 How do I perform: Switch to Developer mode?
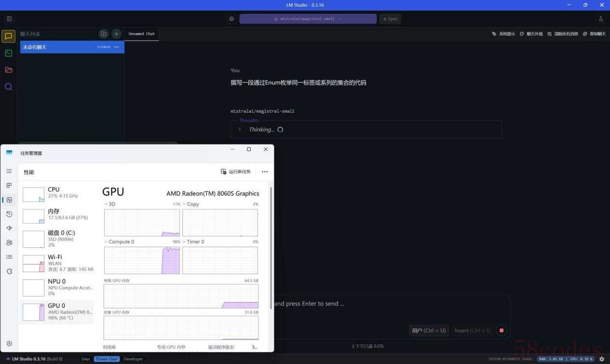(133, 359)
